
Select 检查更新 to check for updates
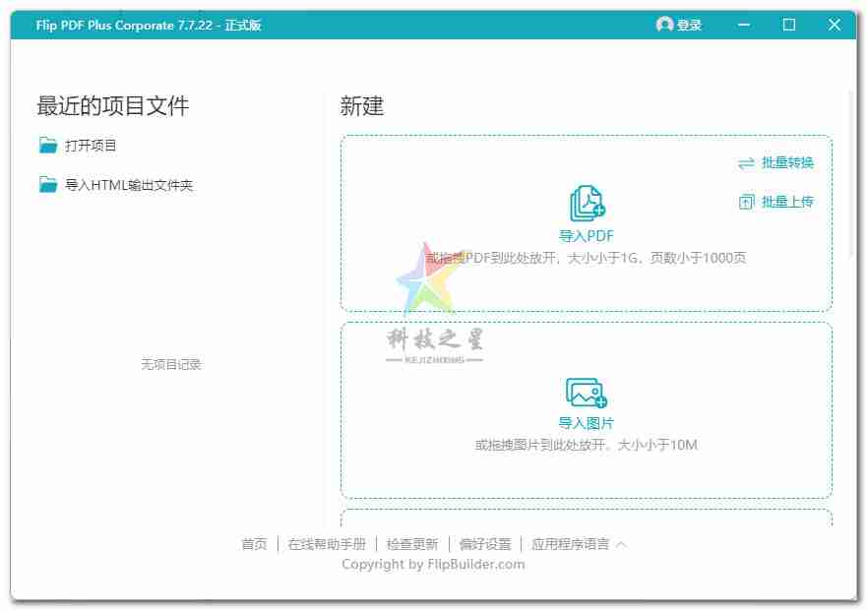click(x=412, y=544)
